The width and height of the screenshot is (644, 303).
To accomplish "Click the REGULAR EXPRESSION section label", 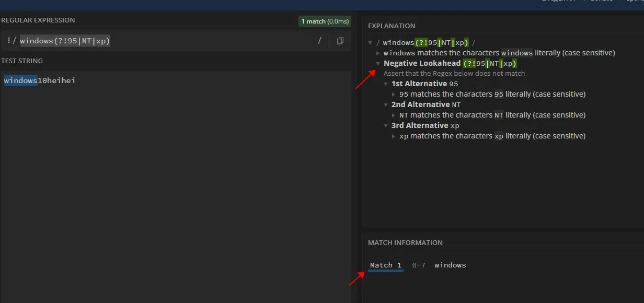I will [x=38, y=20].
